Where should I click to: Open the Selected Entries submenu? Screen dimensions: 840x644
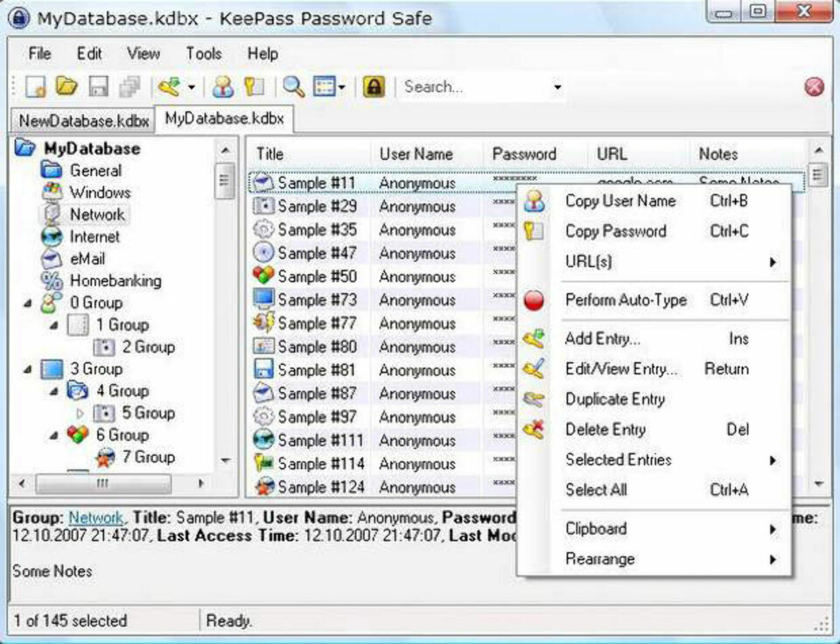coord(654,459)
